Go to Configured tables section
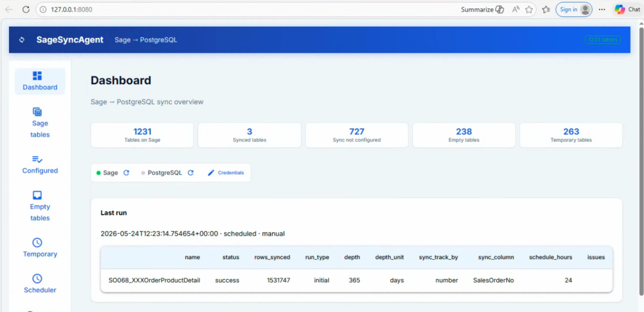The image size is (644, 312). pyautogui.click(x=40, y=165)
